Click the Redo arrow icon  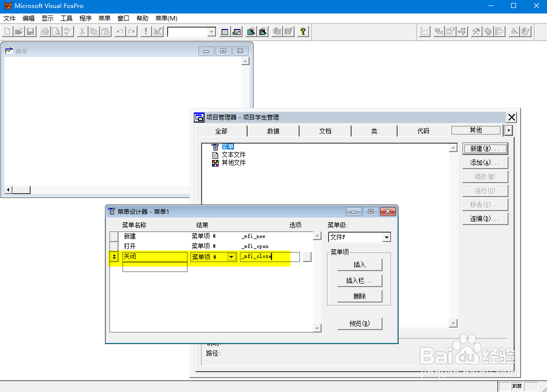click(131, 31)
